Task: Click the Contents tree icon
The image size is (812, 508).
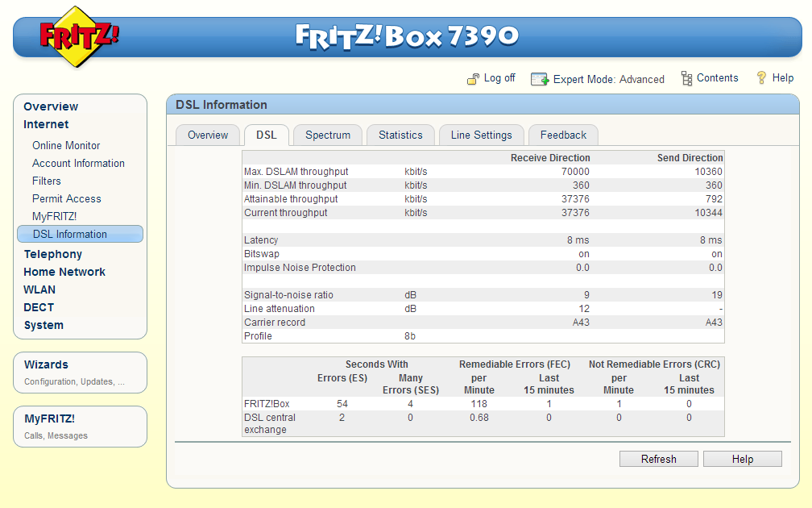Action: click(686, 78)
